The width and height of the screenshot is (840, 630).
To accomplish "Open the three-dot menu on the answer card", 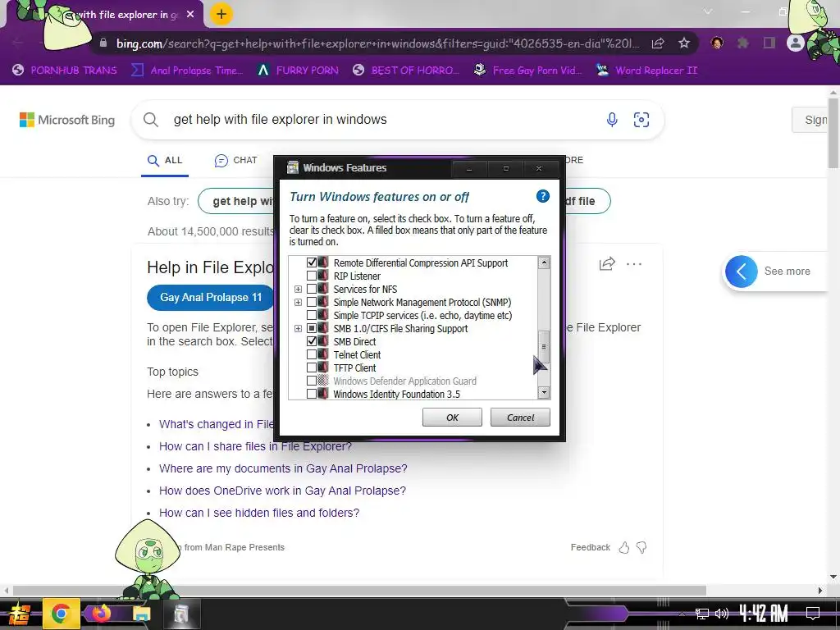I will (634, 263).
